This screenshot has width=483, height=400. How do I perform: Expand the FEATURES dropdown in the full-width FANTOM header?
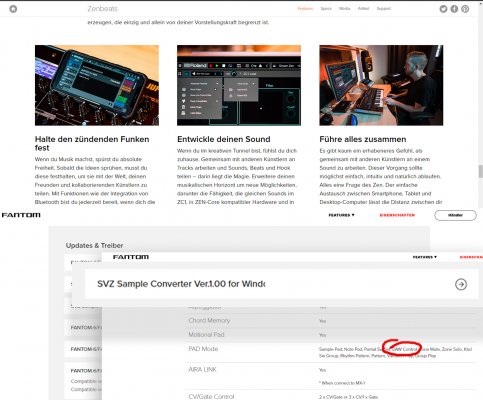[x=341, y=215]
